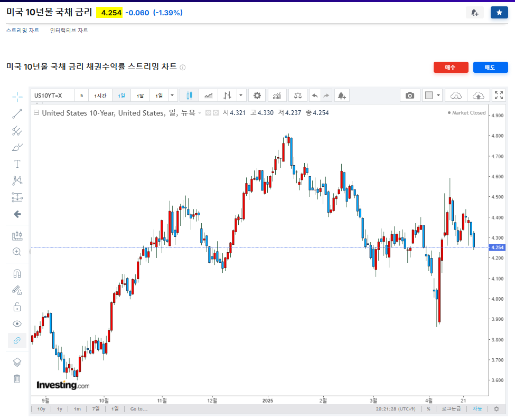
Task: Open the indicators chart icon in toolbar
Action: point(277,96)
